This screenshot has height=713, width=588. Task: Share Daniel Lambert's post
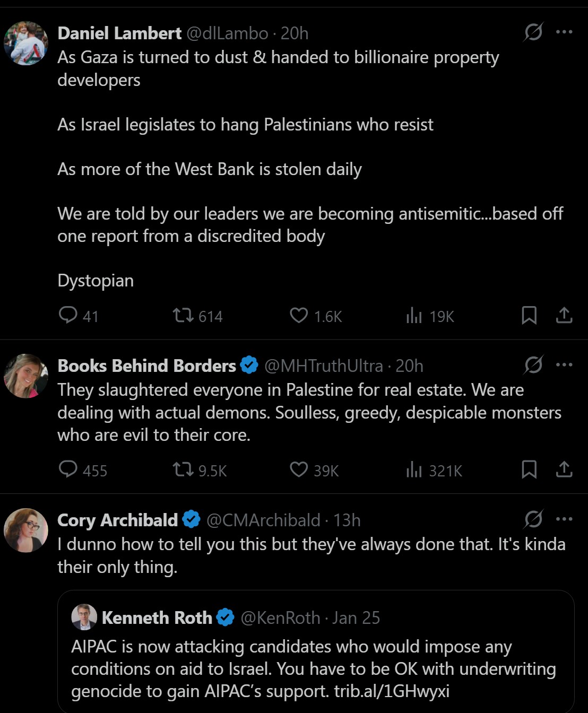(x=564, y=316)
